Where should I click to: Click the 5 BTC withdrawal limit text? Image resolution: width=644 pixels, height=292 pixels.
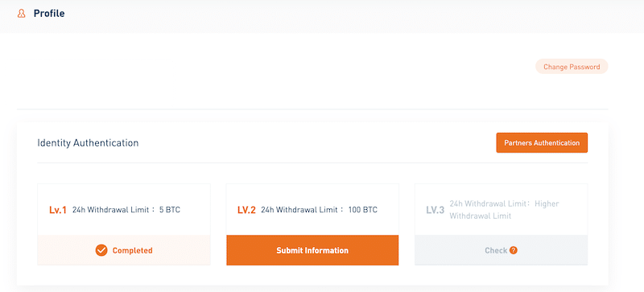point(170,210)
